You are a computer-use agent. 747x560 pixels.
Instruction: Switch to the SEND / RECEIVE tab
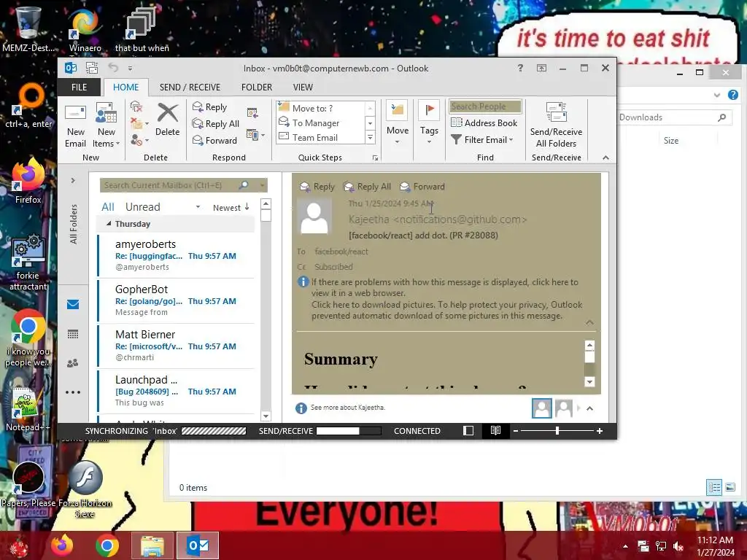tap(190, 87)
